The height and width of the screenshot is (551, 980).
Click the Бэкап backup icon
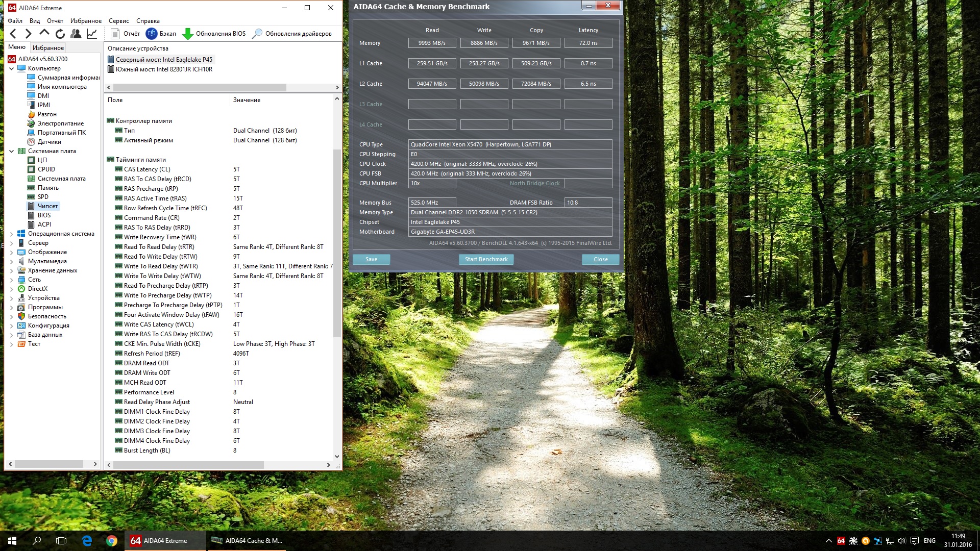[x=152, y=34]
